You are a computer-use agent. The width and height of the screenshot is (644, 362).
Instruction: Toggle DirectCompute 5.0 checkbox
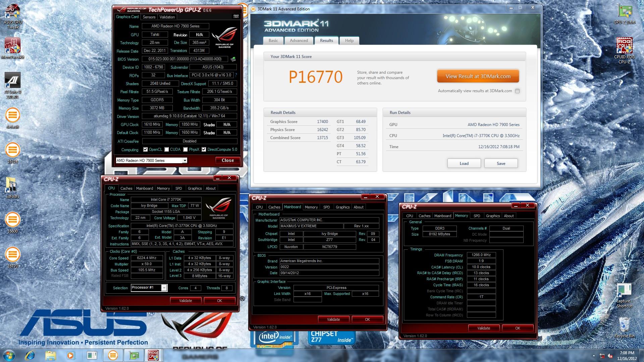tap(204, 149)
